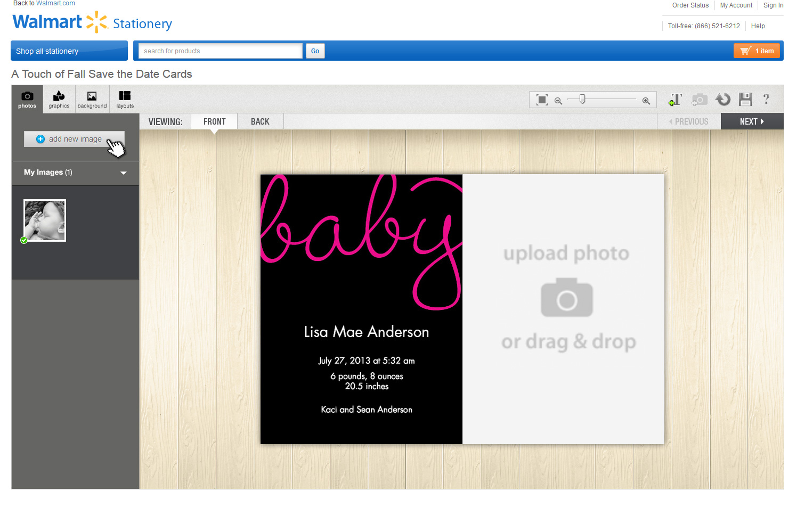Collapse the My Images section
The height and width of the screenshot is (532, 805).
pyautogui.click(x=124, y=173)
